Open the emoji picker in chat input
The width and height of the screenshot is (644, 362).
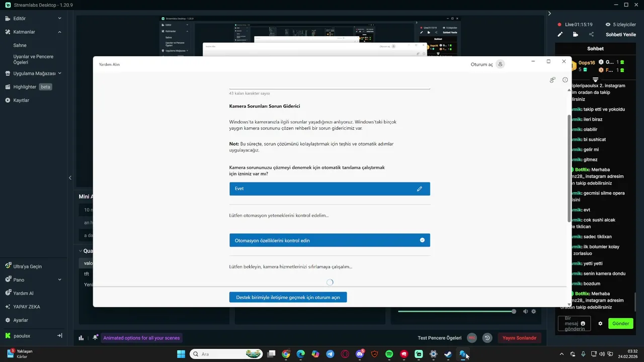tap(583, 323)
